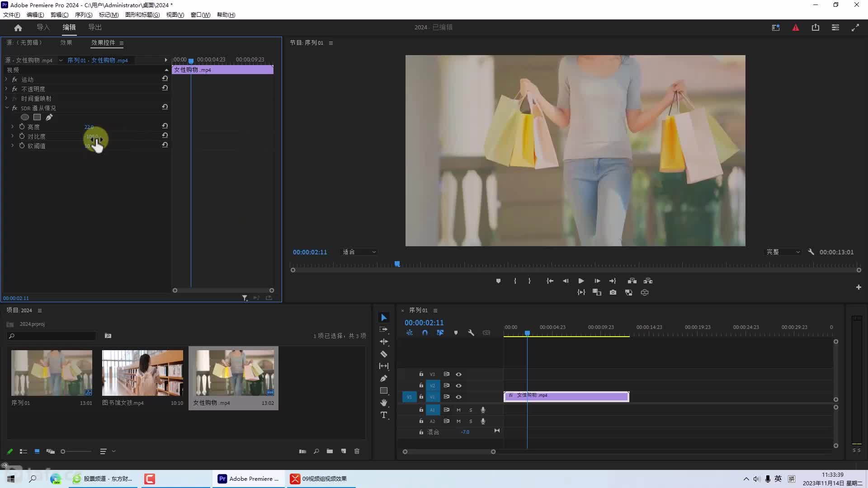This screenshot has width=868, height=488.
Task: Click the Project panel search field
Action: [x=52, y=336]
